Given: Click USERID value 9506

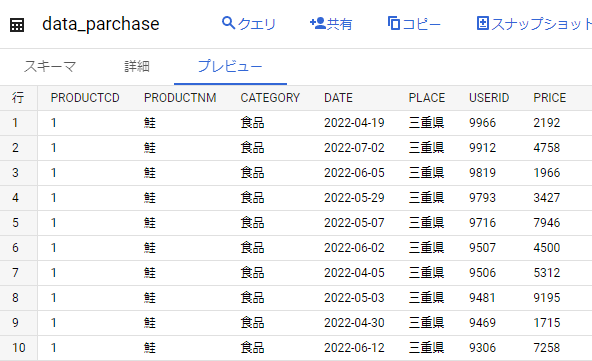Looking at the screenshot, I should coord(482,273).
